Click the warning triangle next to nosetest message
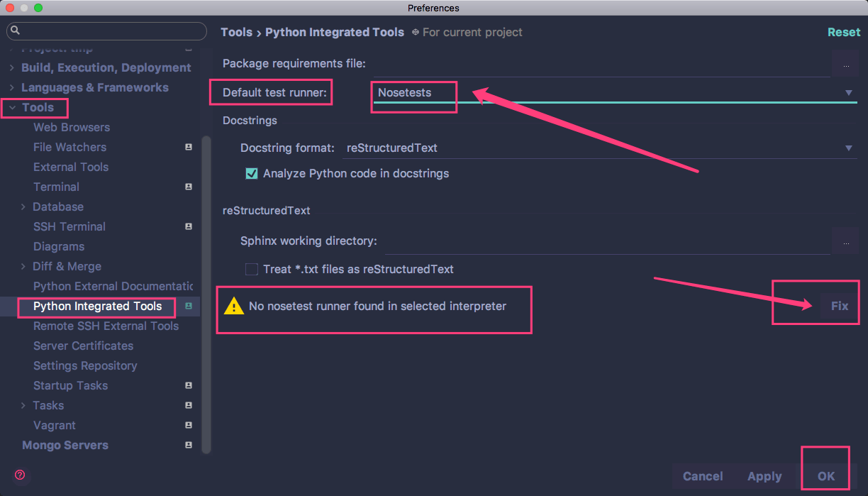Screen dimensions: 868x496 234,306
